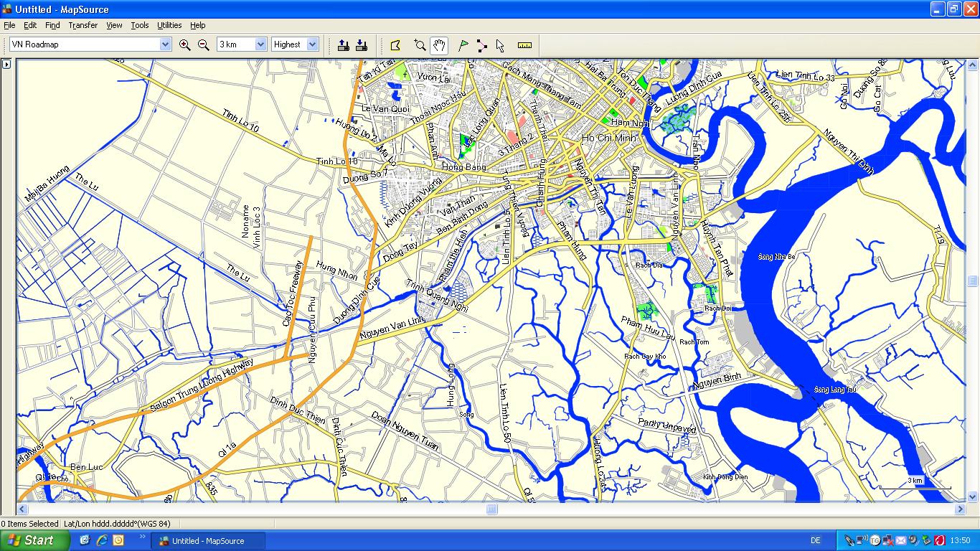Open the Help menu
Viewport: 980px width, 551px height.
click(x=197, y=25)
